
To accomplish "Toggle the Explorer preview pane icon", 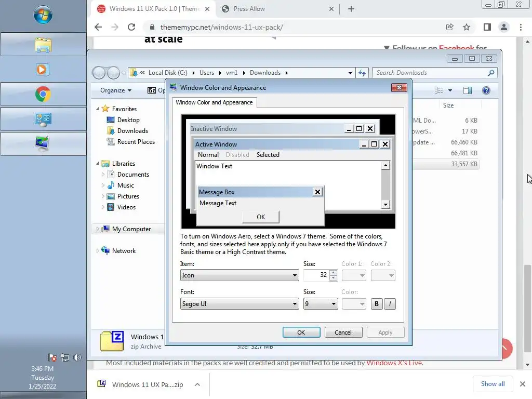I will [x=468, y=90].
